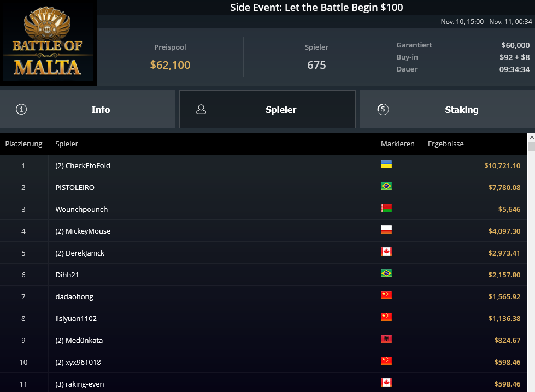535x392 pixels.
Task: Select player (2) CheckEtoFold
Action: click(83, 165)
